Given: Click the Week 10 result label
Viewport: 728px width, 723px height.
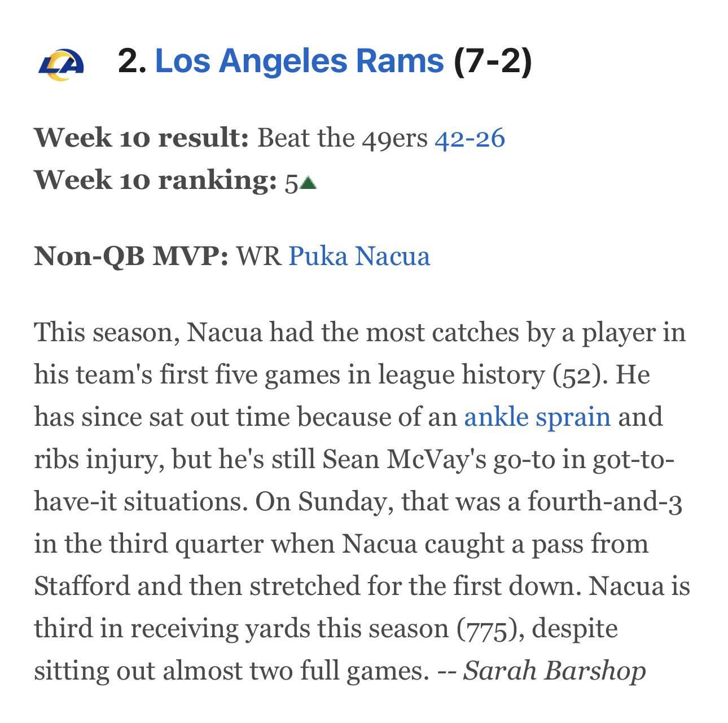Looking at the screenshot, I should (x=141, y=138).
